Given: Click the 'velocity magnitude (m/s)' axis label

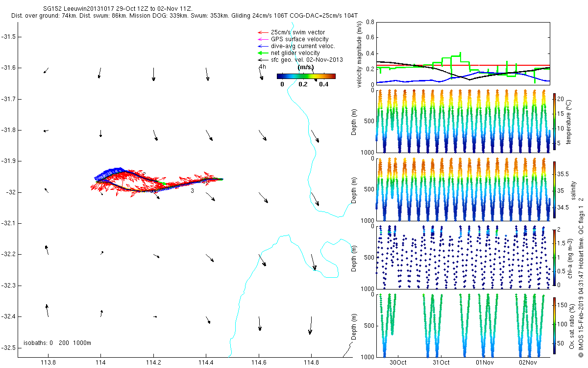Looking at the screenshot, I should pos(359,54).
